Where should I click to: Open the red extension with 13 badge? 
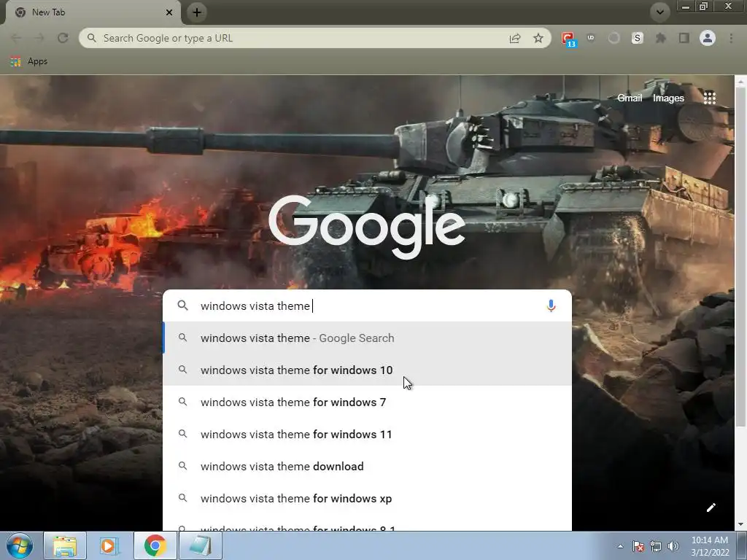(x=568, y=39)
